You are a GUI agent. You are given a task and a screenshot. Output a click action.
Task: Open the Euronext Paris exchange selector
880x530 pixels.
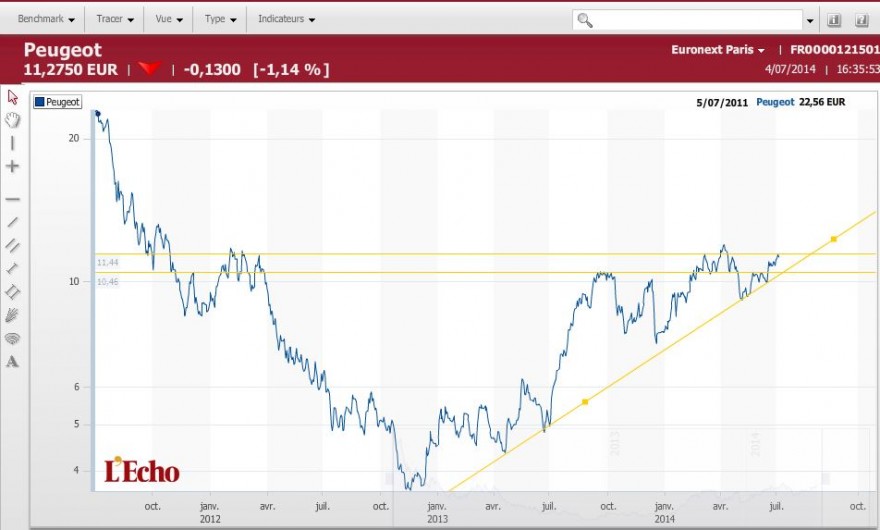[x=718, y=50]
